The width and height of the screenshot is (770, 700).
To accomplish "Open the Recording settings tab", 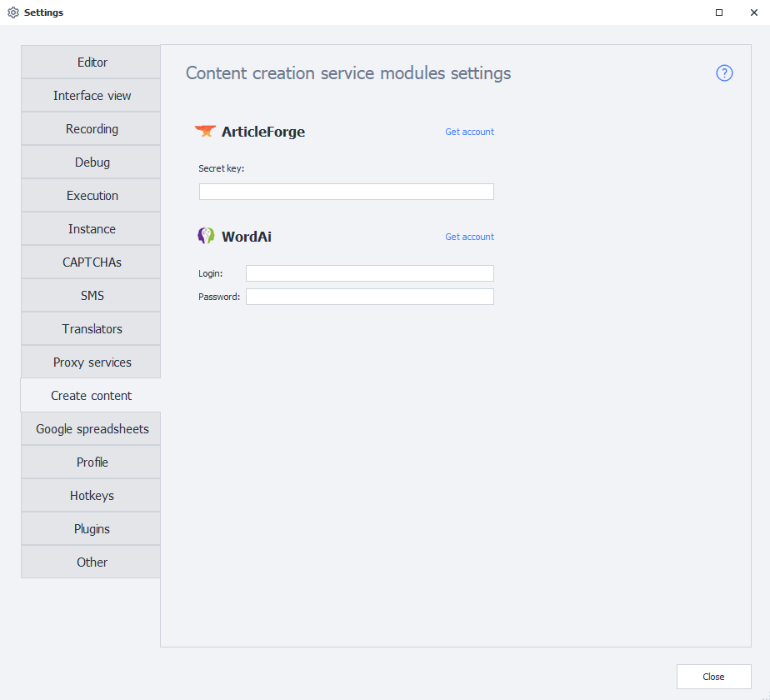I will (92, 129).
